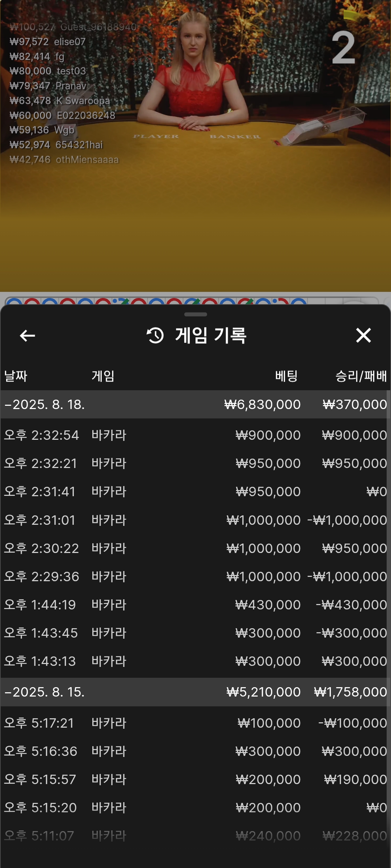Open the 오후 5:17:21 바카라 record

195,723
